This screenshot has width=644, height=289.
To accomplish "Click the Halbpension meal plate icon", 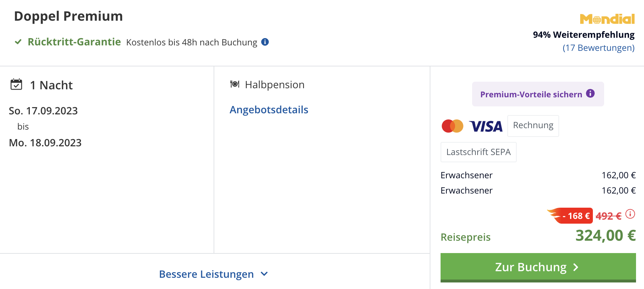I will pyautogui.click(x=235, y=84).
